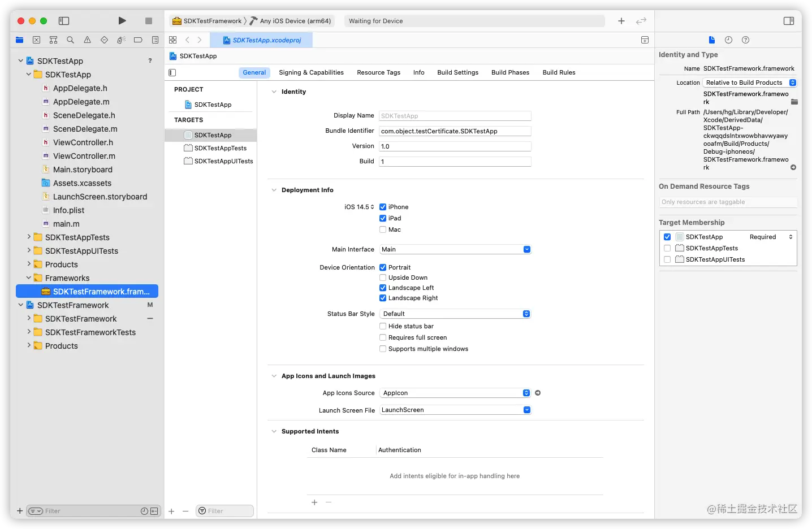Check Supports multiple windows

coord(383,349)
